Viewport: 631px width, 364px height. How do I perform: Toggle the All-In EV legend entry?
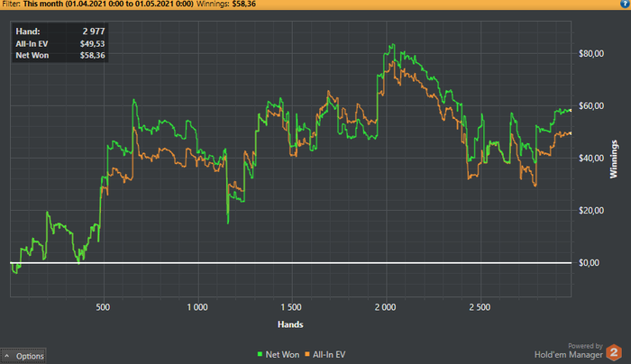(325, 354)
